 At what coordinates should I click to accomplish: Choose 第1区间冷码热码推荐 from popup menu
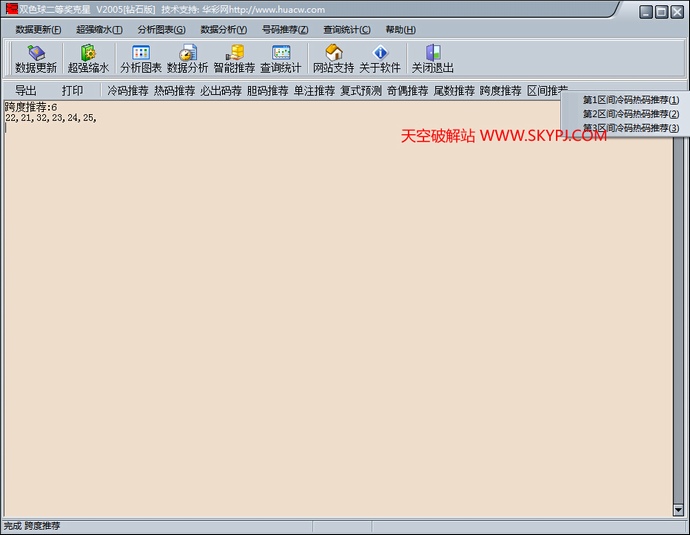click(630, 100)
